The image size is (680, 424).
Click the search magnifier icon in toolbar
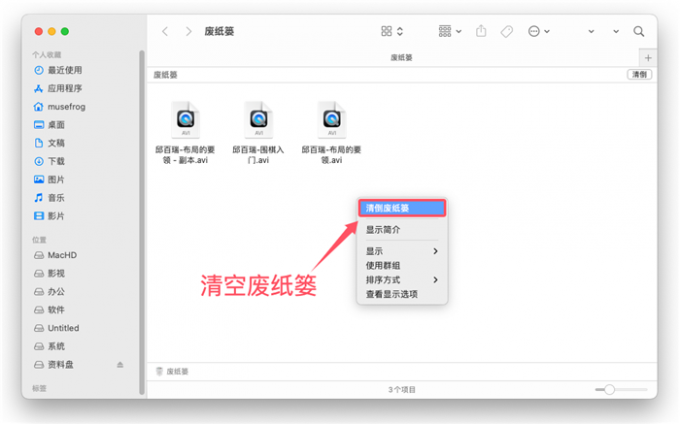pyautogui.click(x=638, y=31)
